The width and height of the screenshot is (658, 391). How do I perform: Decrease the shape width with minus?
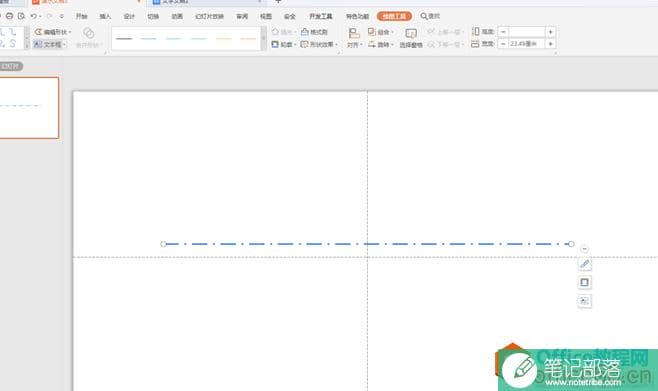tap(503, 44)
